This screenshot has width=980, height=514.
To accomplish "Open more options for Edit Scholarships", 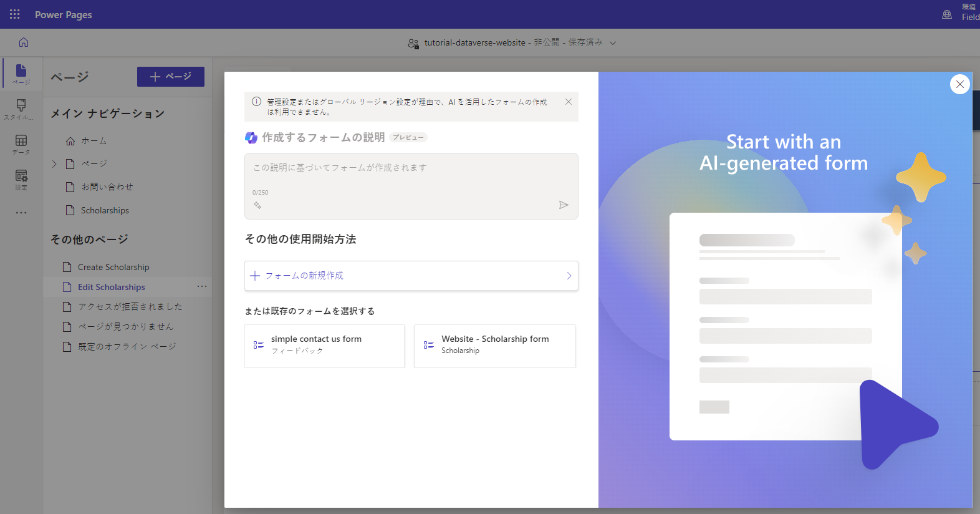I will point(202,286).
